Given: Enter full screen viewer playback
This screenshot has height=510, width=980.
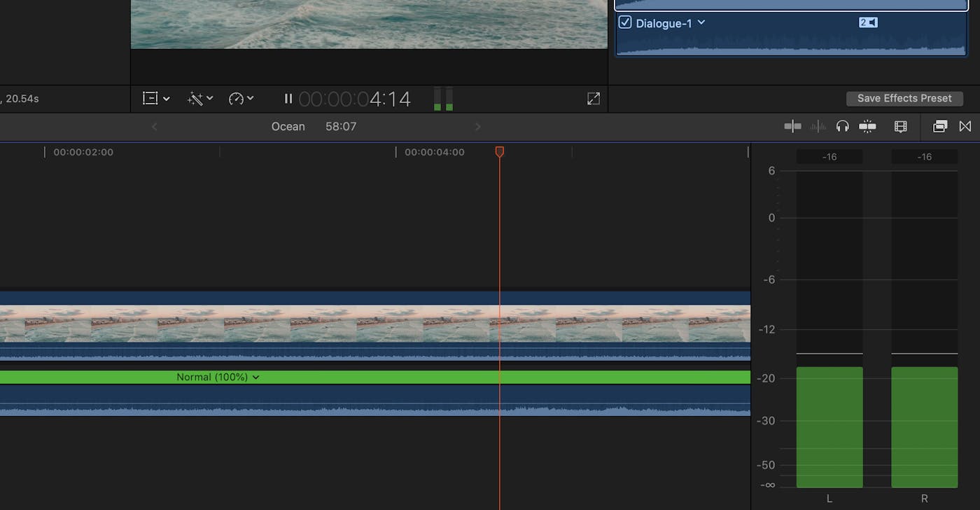Looking at the screenshot, I should (x=593, y=99).
